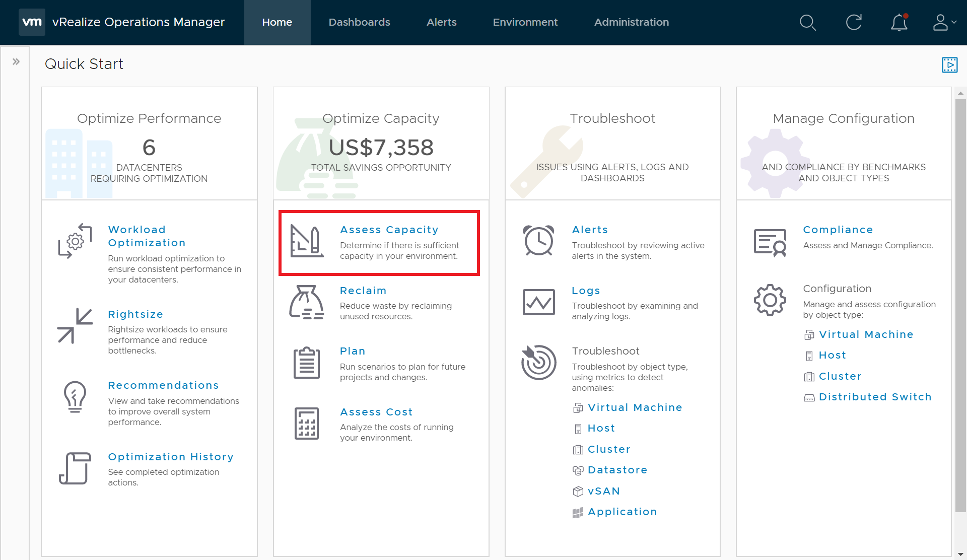
Task: Click the Assess Cost calculator icon
Action: pyautogui.click(x=306, y=424)
